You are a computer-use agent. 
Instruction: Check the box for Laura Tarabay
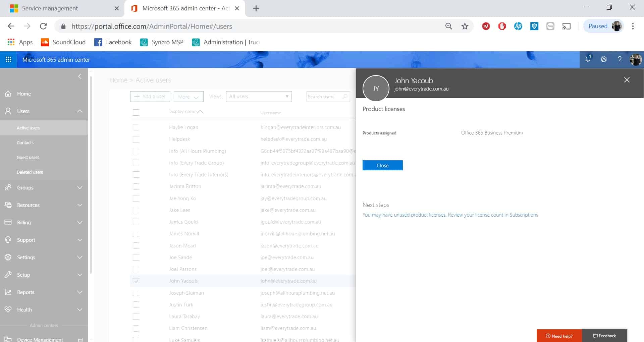[136, 317]
